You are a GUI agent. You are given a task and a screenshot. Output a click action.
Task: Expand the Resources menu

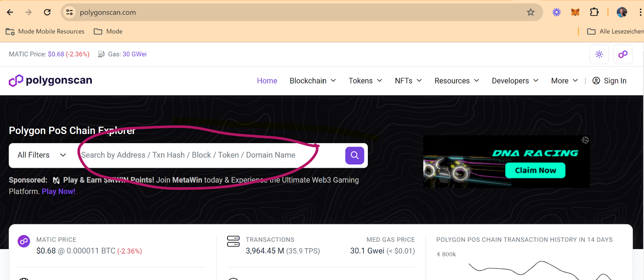click(457, 81)
